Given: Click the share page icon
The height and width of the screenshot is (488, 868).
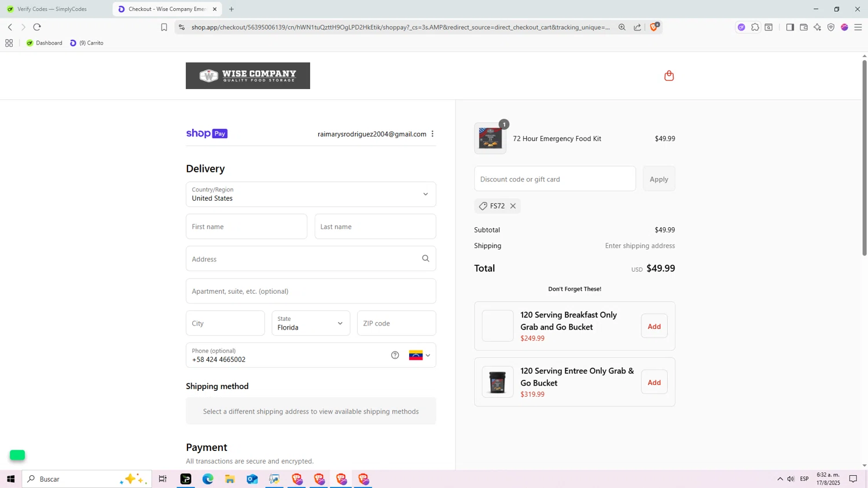Looking at the screenshot, I should pos(637,27).
